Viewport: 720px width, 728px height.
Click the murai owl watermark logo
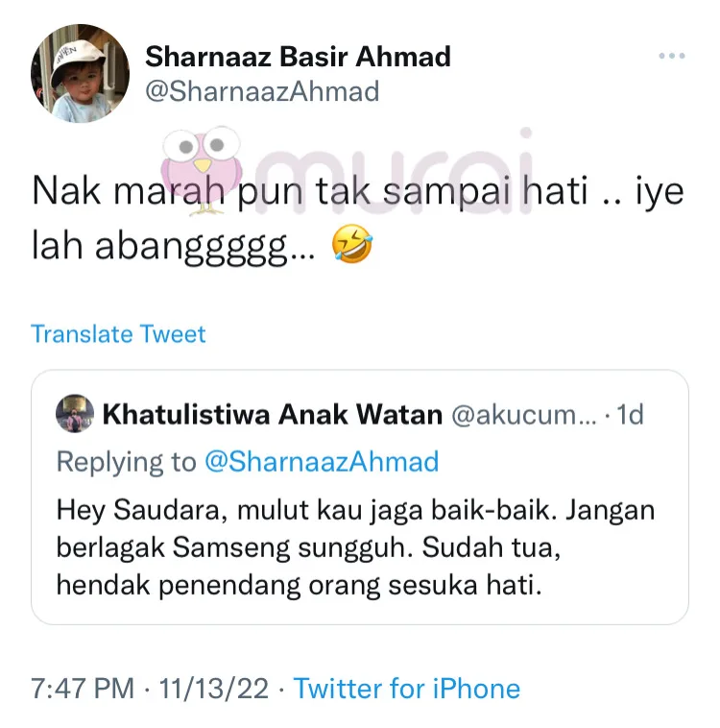[202, 170]
